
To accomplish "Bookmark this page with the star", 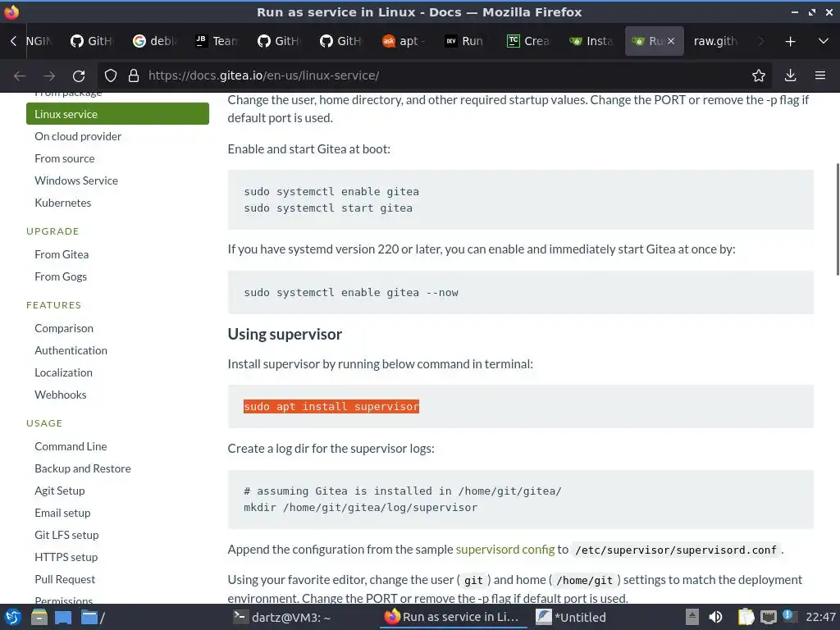I will point(759,75).
